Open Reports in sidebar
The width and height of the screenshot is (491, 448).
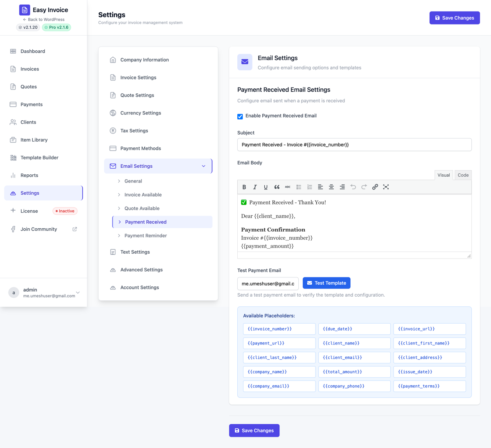[x=43, y=175]
